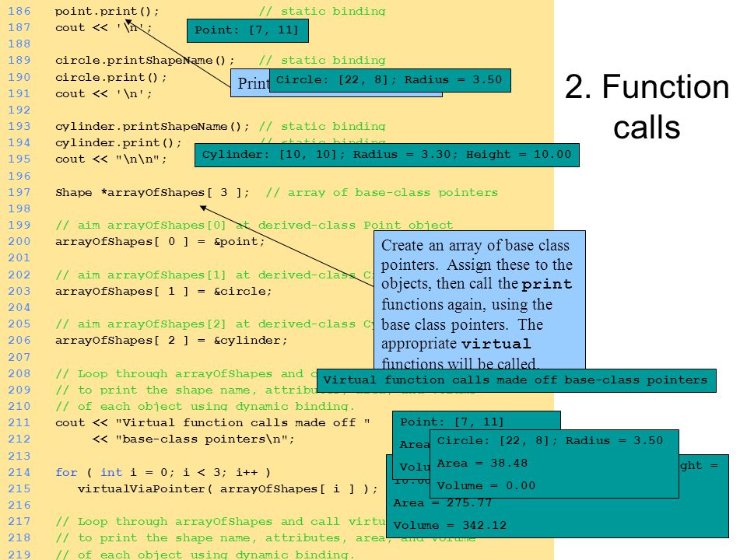Click code line 'cout << "\n\n";'

pyautogui.click(x=111, y=159)
